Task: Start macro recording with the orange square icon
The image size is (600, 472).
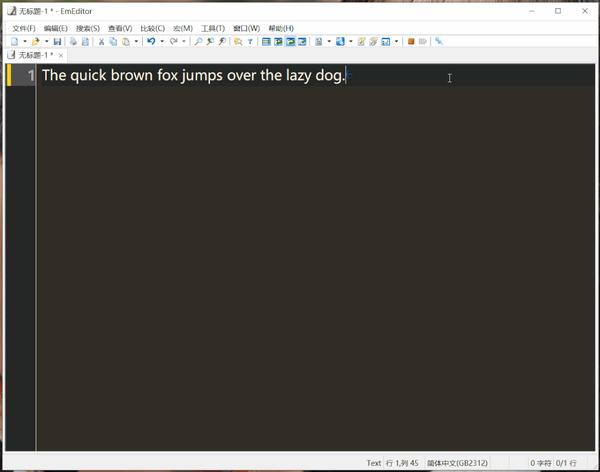Action: [x=411, y=41]
